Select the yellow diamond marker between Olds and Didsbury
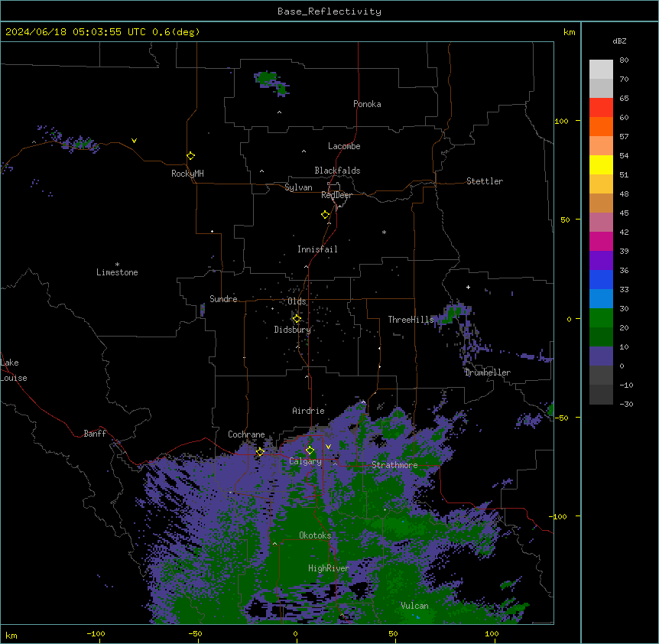Viewport: 659px width, 644px height. click(297, 319)
